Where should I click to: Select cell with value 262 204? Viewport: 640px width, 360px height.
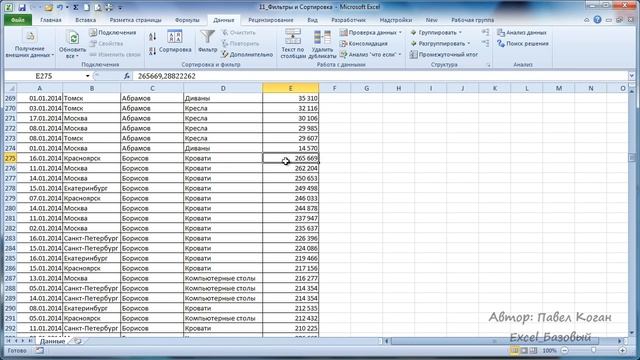[291, 168]
